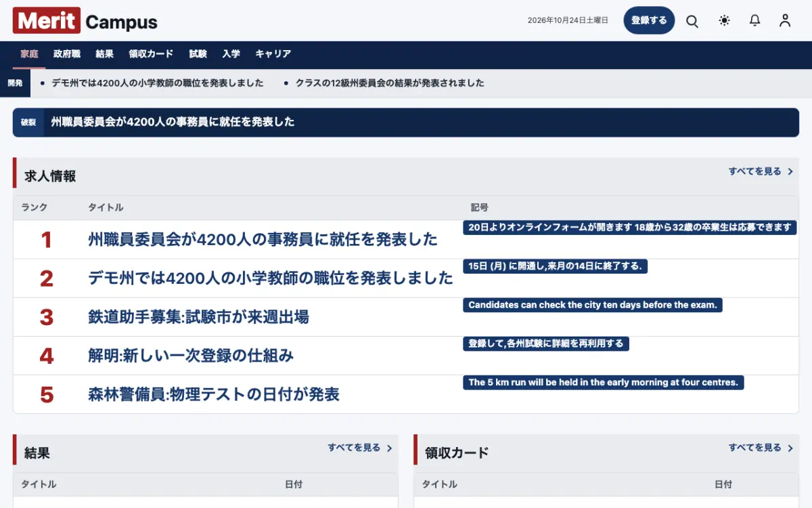Click the 登録する button

tap(649, 20)
